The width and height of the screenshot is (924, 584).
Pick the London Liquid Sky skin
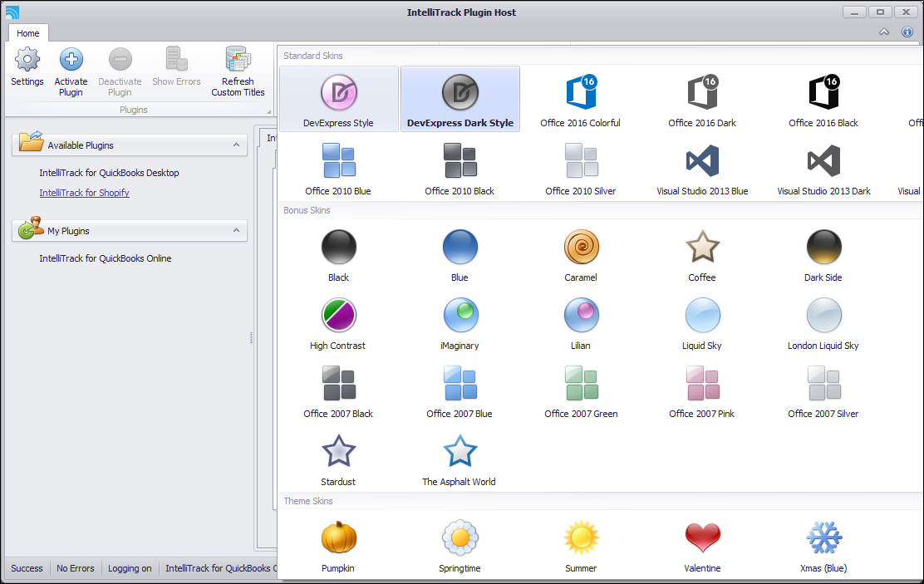point(823,323)
